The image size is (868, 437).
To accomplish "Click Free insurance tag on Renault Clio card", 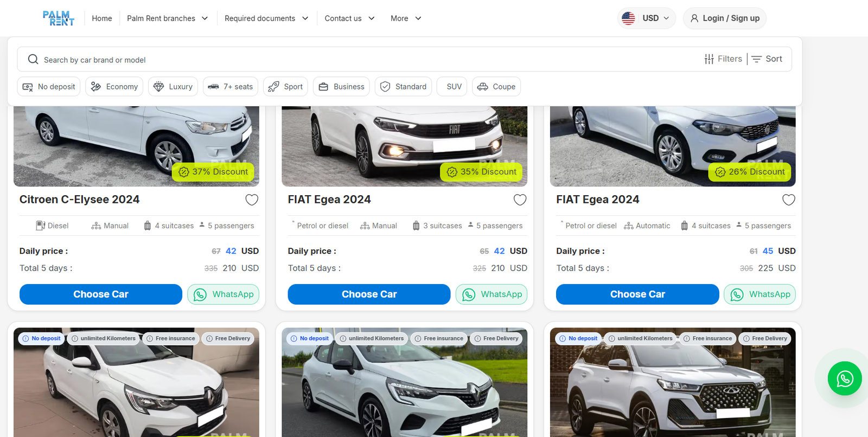I will [x=439, y=338].
